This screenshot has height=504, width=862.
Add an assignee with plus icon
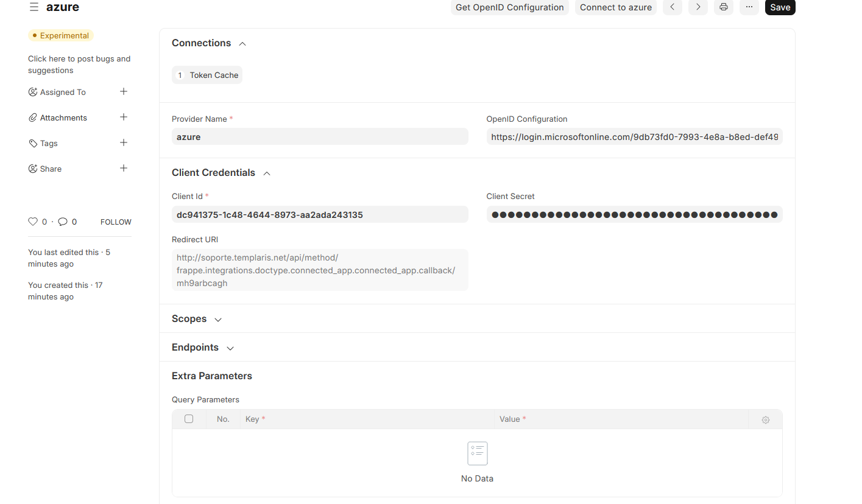click(124, 92)
